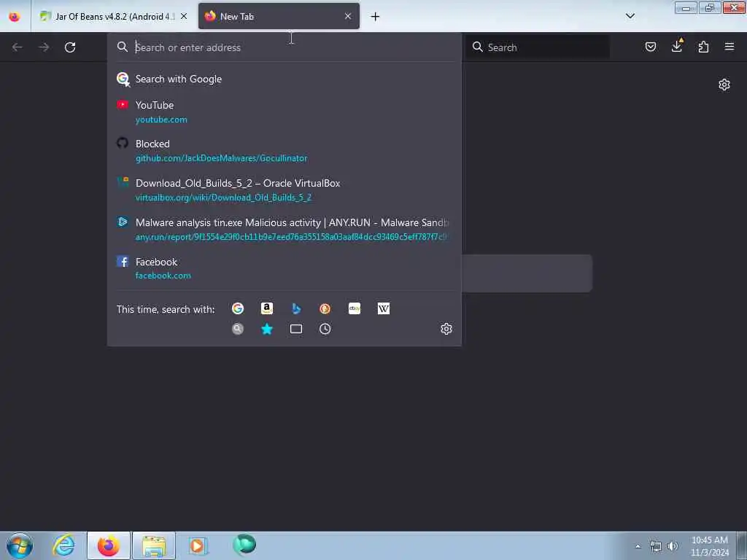The image size is (747, 560).
Task: Open the volume speaker tray icon
Action: point(673,546)
